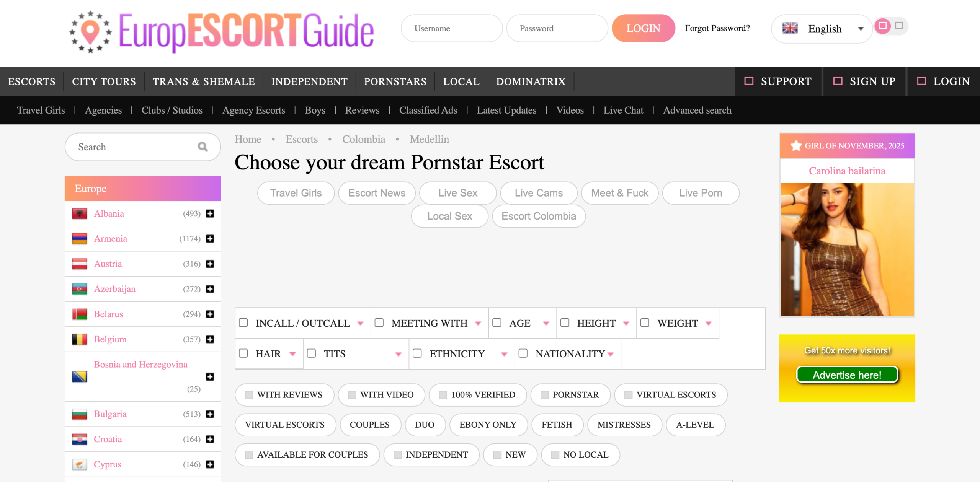Click the search magnifier icon in the sidebar

[203, 147]
